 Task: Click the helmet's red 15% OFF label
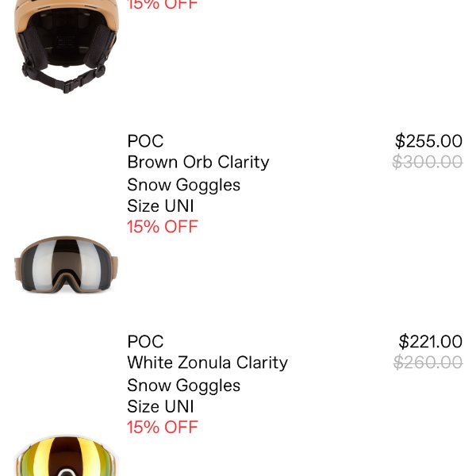coord(162,5)
